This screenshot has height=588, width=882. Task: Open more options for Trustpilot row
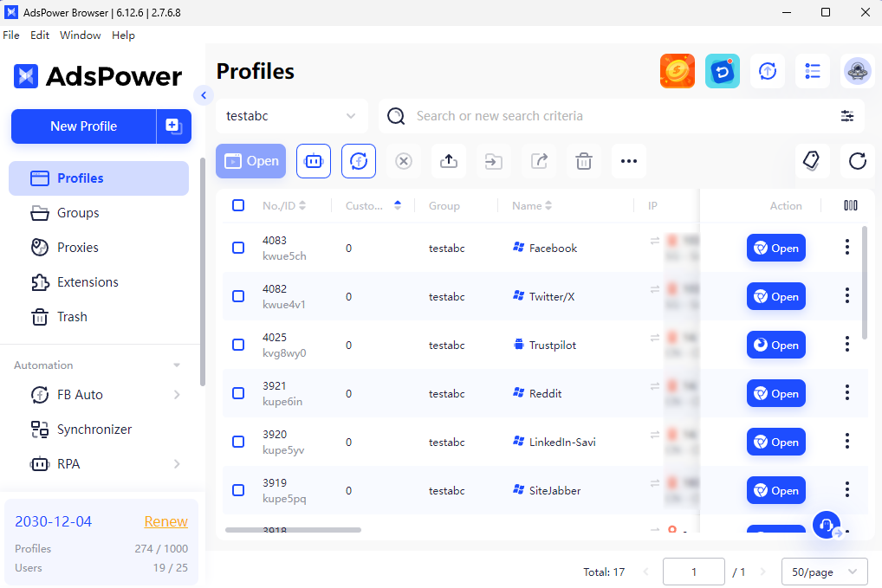click(x=847, y=345)
